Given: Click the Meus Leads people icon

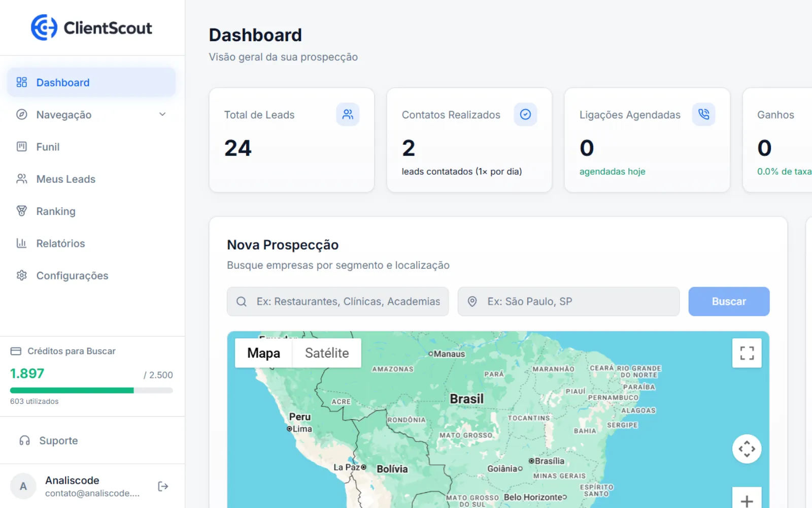Looking at the screenshot, I should [x=21, y=179].
